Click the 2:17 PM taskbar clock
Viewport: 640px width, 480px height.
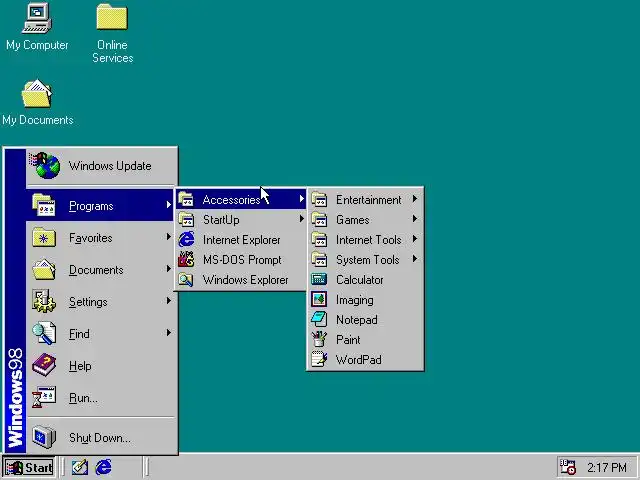[607, 467]
